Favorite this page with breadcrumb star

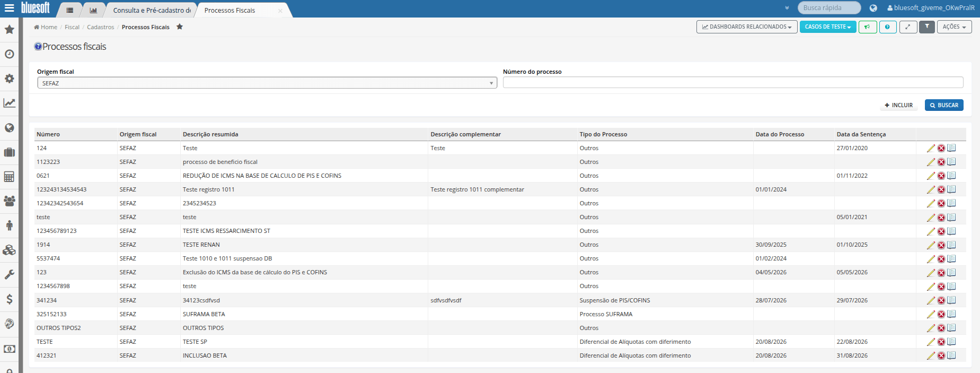tap(180, 27)
